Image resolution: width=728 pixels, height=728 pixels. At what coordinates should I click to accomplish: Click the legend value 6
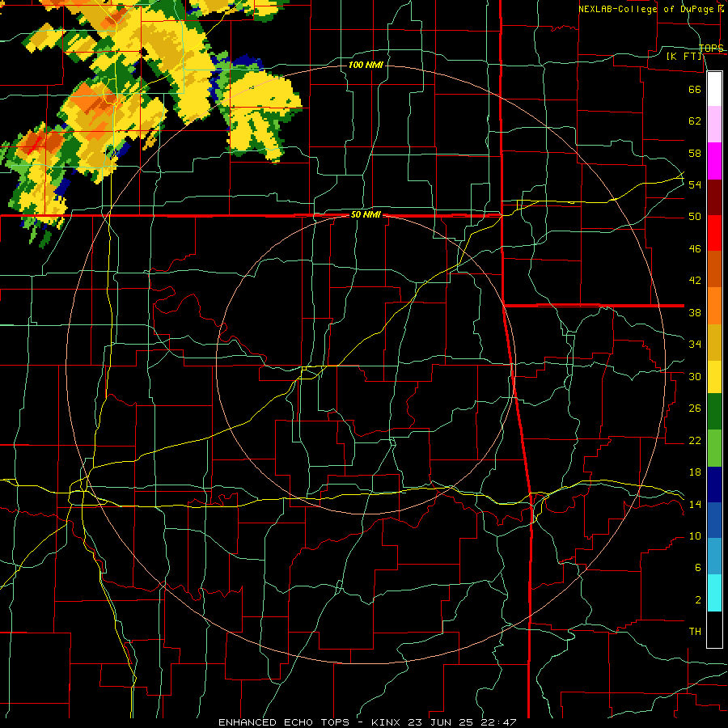[x=697, y=567]
